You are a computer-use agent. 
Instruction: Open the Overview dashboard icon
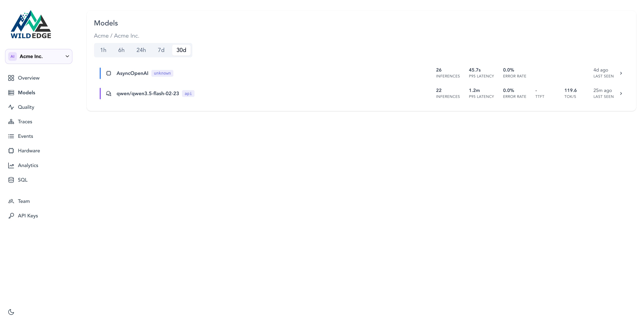(11, 78)
